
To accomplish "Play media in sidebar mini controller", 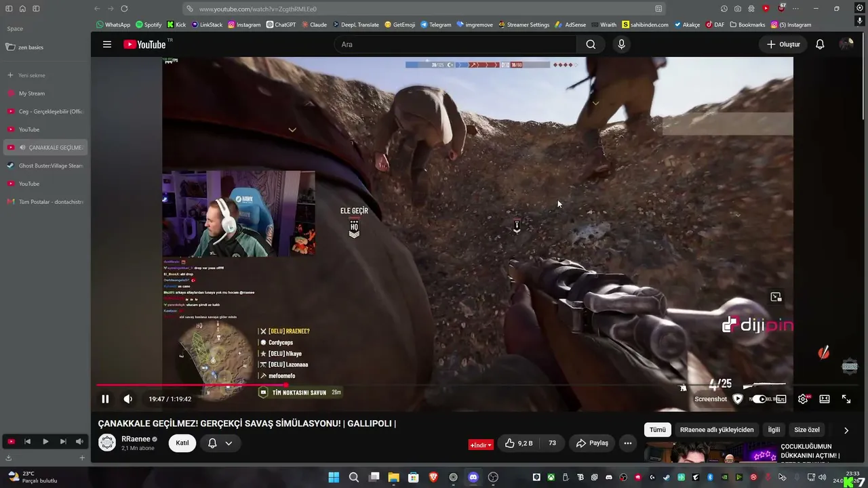I will pyautogui.click(x=45, y=442).
